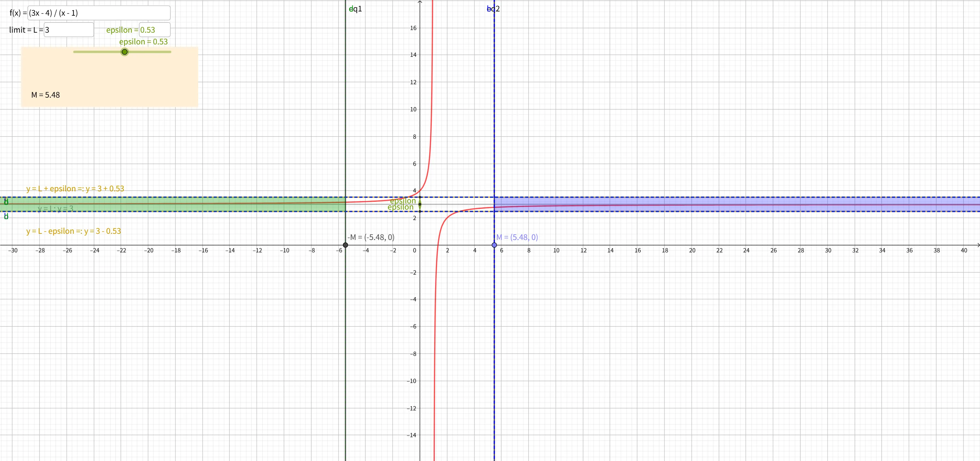This screenshot has width=980, height=461.
Task: Click the "y = L - epsilon =: y = 3 - 0.53" label
Action: 74,231
